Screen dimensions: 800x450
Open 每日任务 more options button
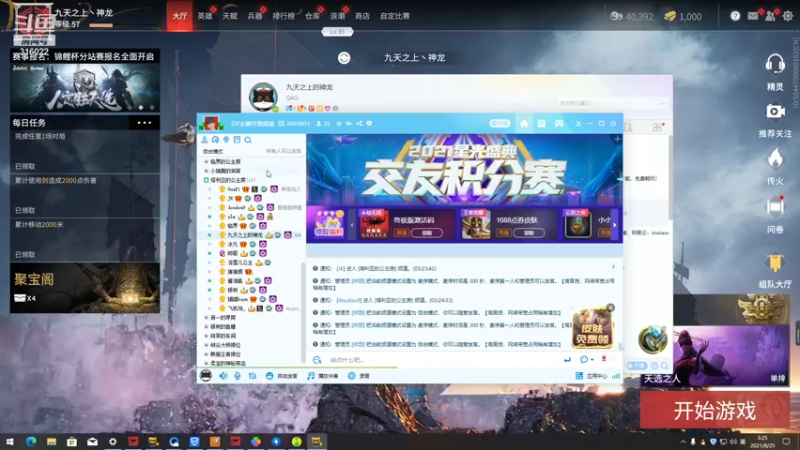click(144, 122)
